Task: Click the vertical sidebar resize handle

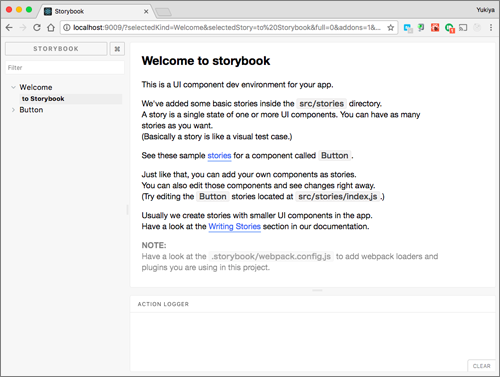Action: [x=127, y=210]
